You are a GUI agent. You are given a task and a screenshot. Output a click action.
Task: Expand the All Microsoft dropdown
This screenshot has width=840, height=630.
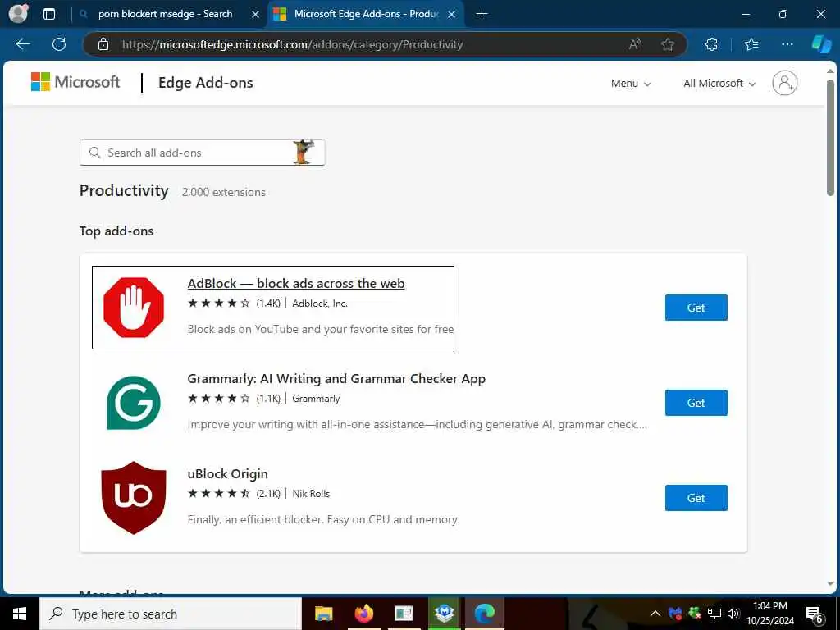pyautogui.click(x=719, y=84)
